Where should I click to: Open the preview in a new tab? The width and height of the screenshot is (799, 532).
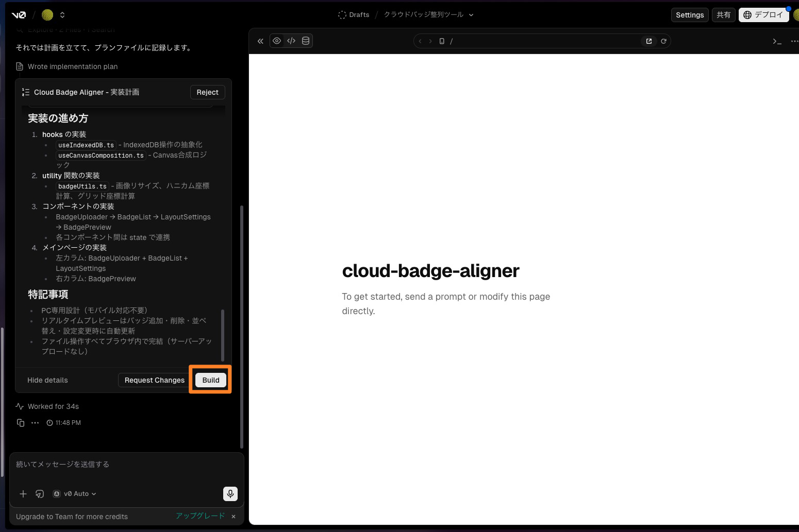click(649, 41)
